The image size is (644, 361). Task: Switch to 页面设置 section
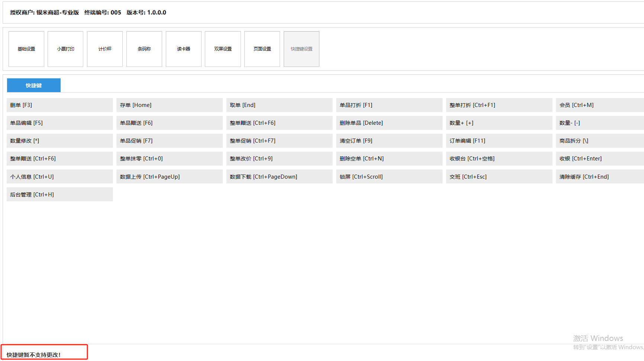(262, 49)
